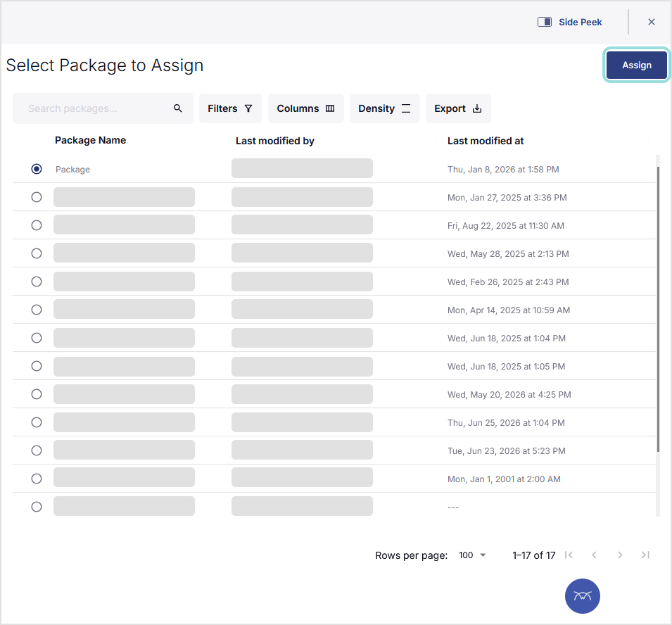Open the Columns chooser
This screenshot has width=672, height=625.
tap(306, 108)
